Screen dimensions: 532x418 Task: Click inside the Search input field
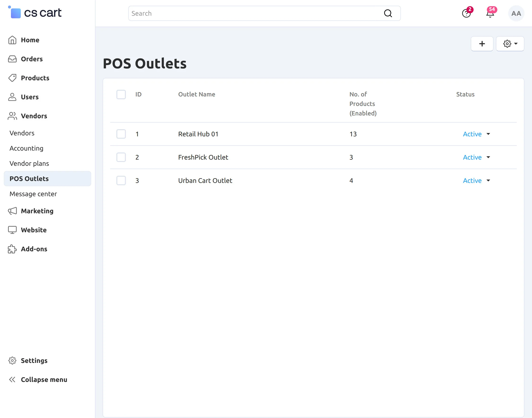tap(255, 14)
